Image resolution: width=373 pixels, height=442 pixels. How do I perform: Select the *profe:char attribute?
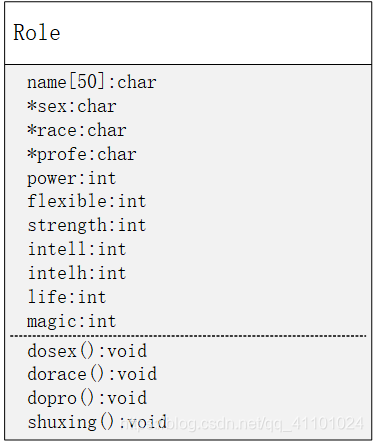point(82,154)
